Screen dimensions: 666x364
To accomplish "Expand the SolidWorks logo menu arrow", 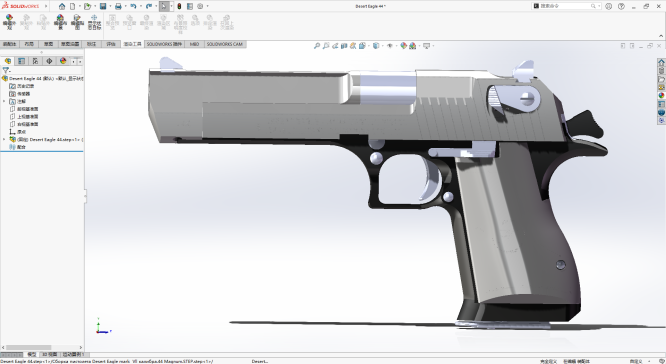I will point(46,6).
